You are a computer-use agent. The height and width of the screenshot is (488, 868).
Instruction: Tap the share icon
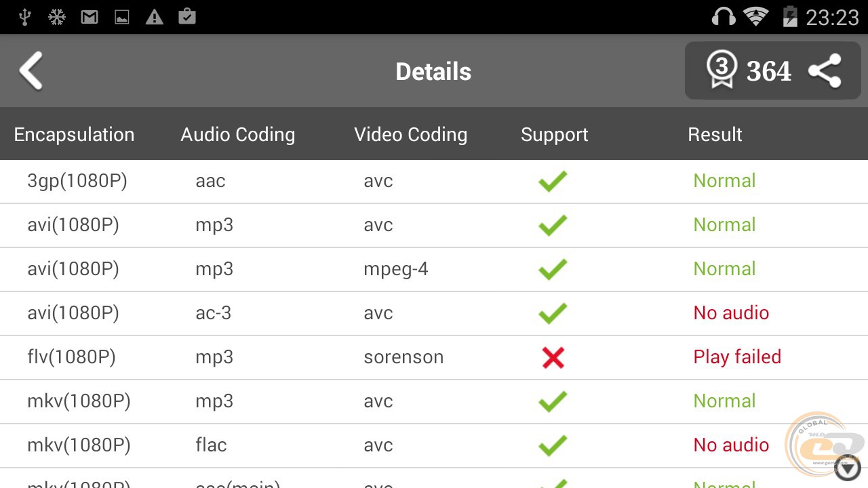click(x=825, y=70)
